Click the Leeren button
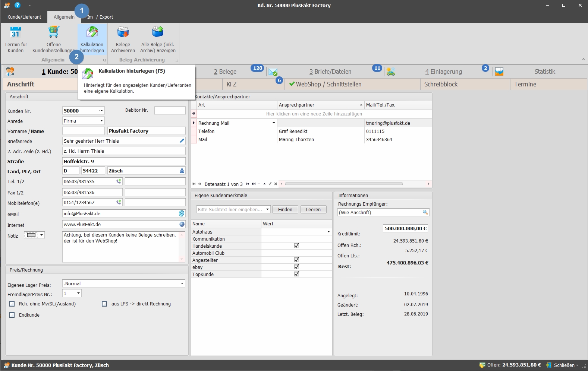 (x=313, y=209)
